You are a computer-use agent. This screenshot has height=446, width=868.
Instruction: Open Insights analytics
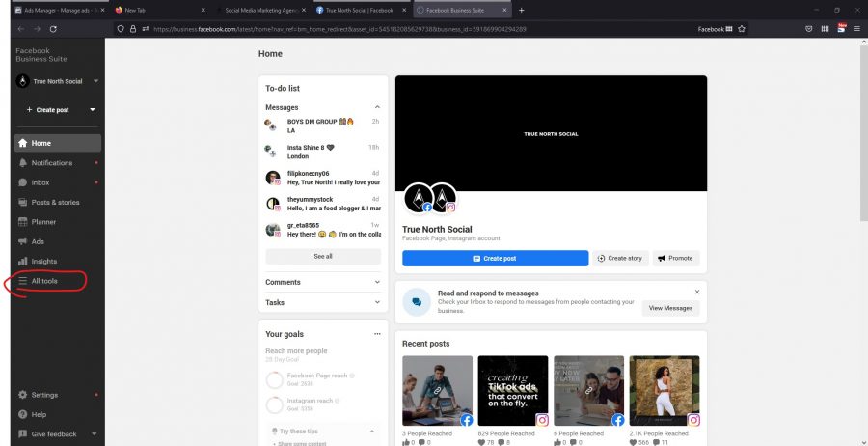point(44,262)
